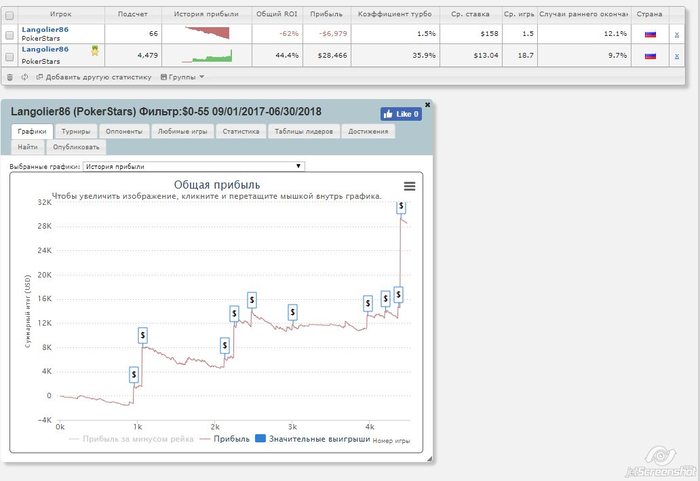The image size is (700, 481).
Task: Click the -$6,979 profit value
Action: coord(333,34)
